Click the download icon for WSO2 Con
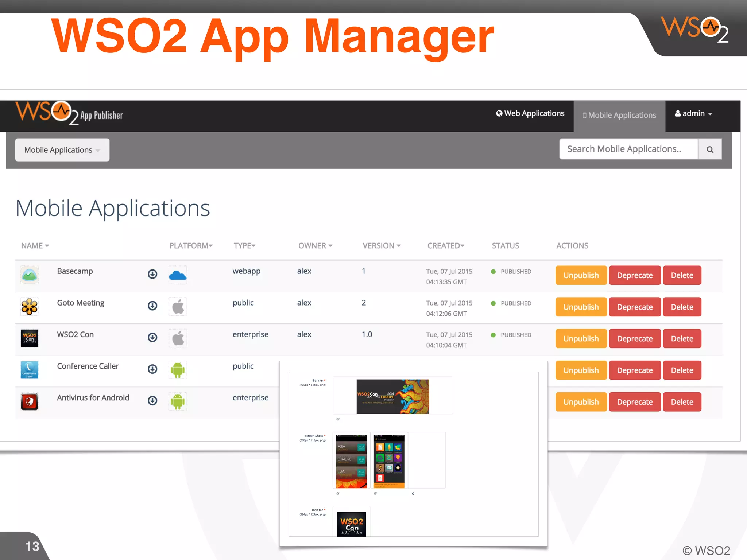Screen dimensions: 747x560 point(152,337)
